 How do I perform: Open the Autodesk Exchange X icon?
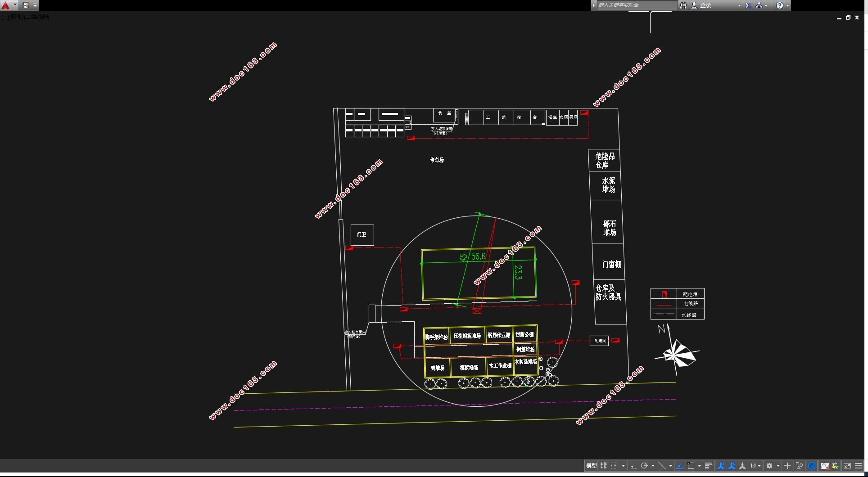748,5
